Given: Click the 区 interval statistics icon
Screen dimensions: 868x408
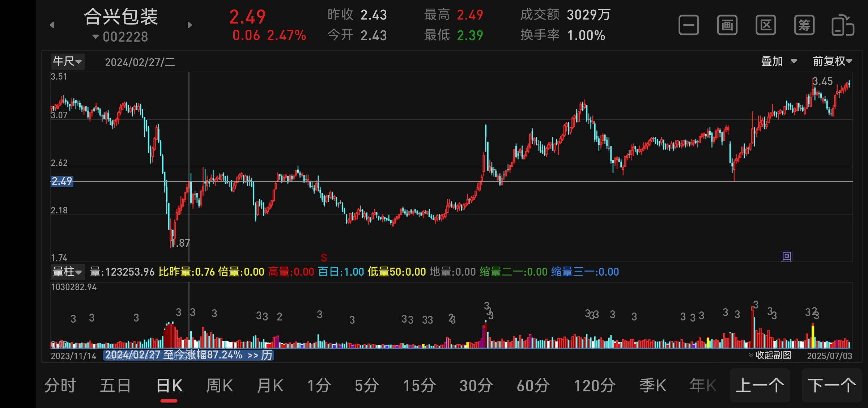Looking at the screenshot, I should (766, 25).
